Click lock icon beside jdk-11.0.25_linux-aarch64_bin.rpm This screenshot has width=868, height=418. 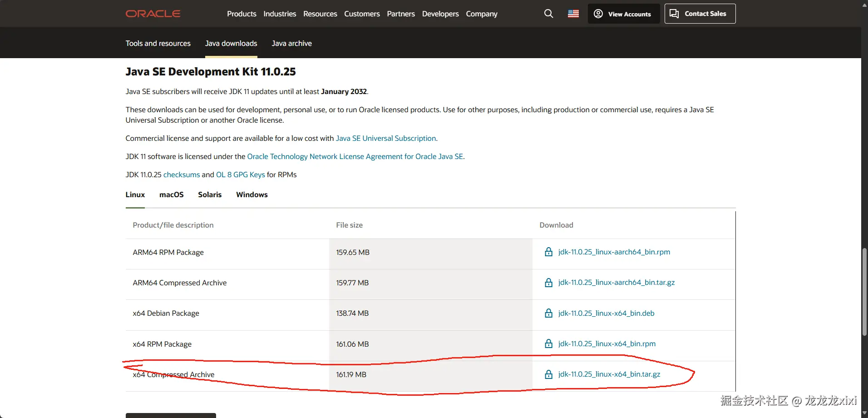pyautogui.click(x=548, y=252)
